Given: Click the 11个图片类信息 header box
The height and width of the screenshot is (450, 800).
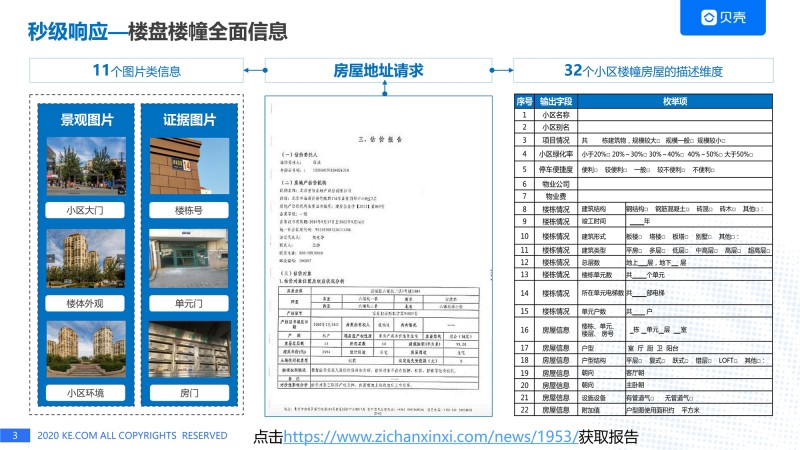Looking at the screenshot, I should [136, 70].
